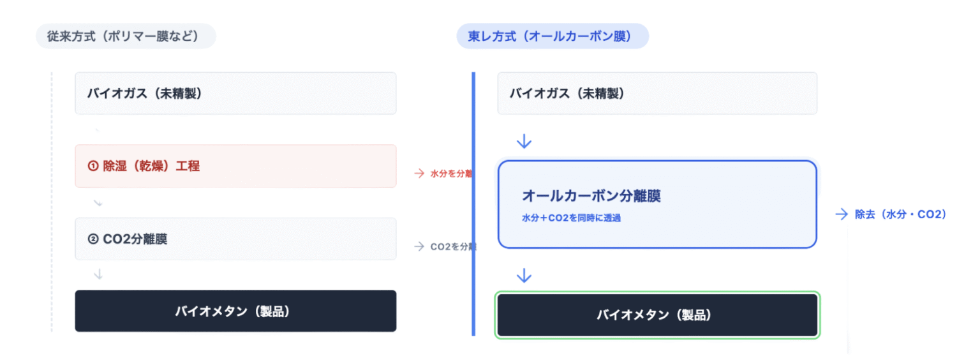Click the 除去（水分・CO2） label text
The height and width of the screenshot is (358, 980).
point(900,214)
